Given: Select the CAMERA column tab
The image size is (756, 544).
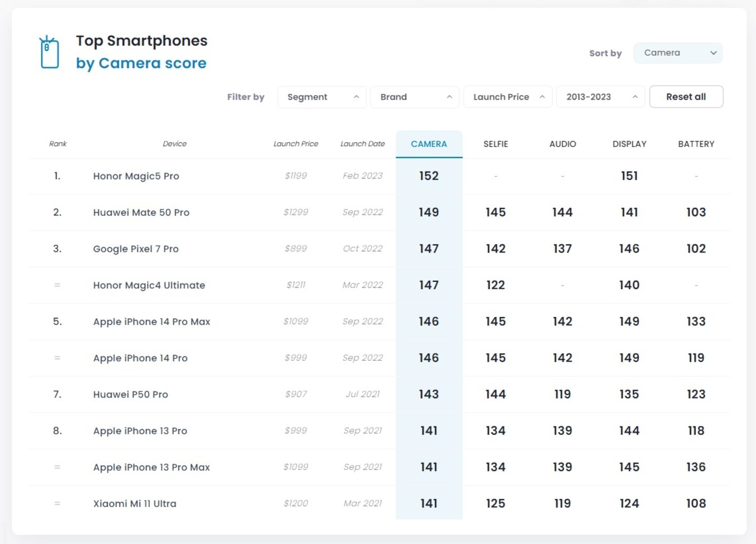Looking at the screenshot, I should (429, 144).
